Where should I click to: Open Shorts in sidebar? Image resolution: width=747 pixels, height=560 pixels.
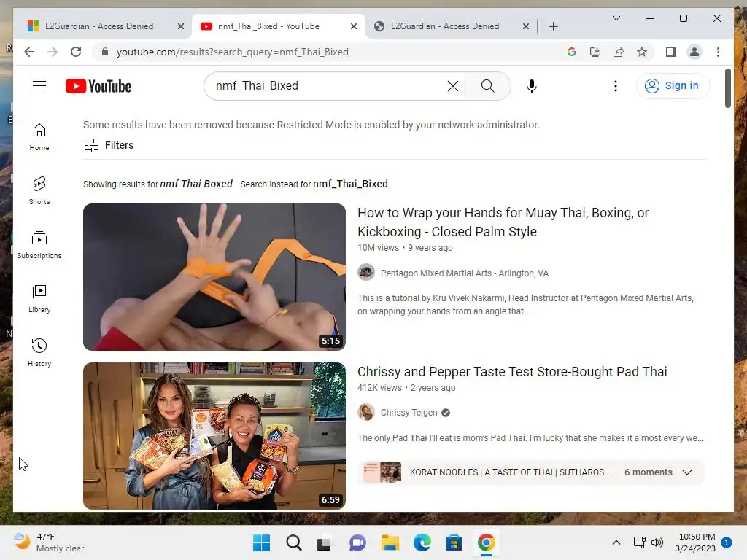pos(39,191)
